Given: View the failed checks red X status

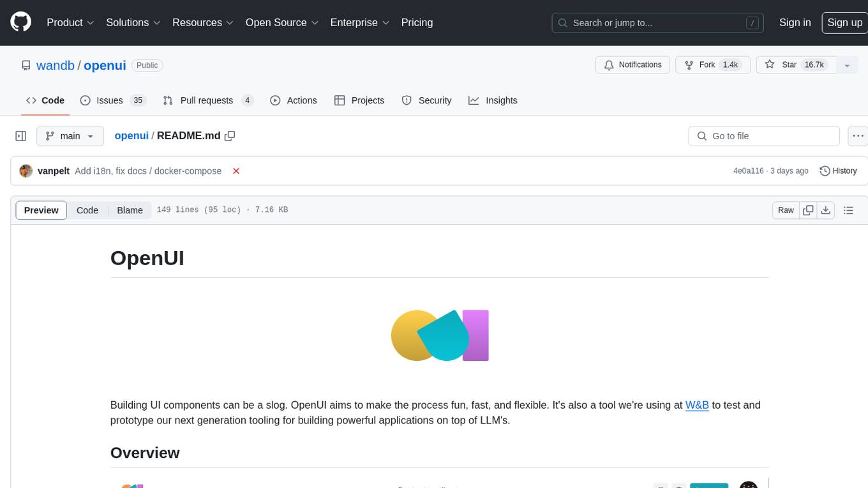Looking at the screenshot, I should coord(236,171).
